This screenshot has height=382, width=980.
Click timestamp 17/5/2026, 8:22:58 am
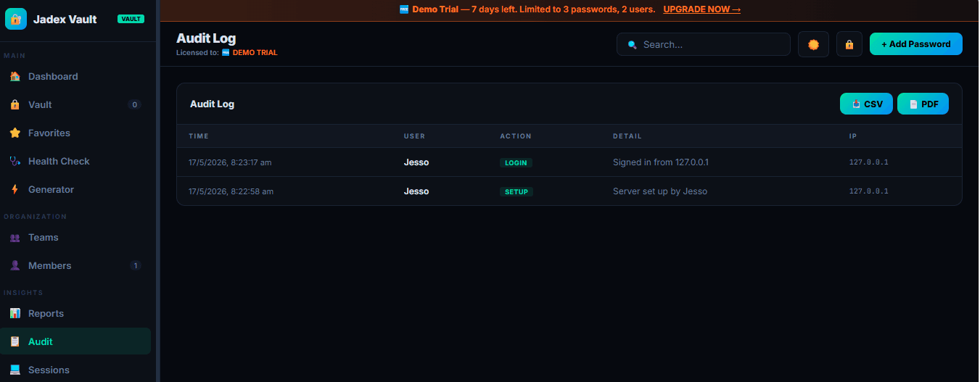coord(231,191)
